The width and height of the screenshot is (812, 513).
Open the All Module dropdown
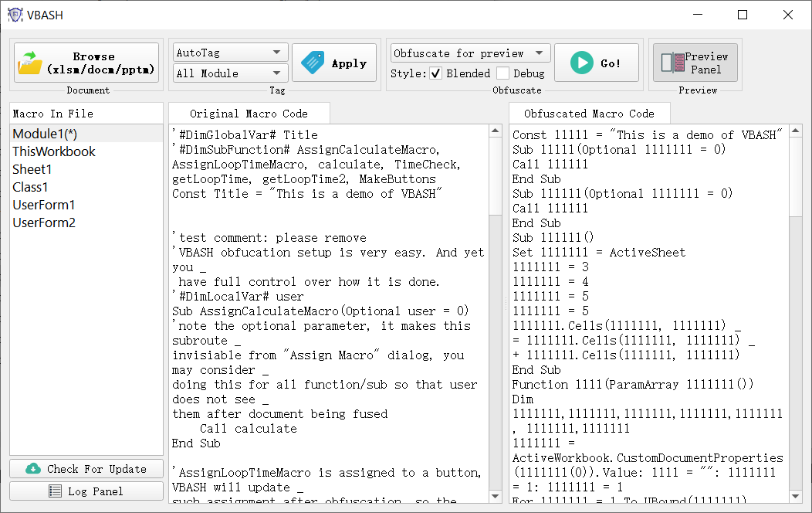pos(231,73)
